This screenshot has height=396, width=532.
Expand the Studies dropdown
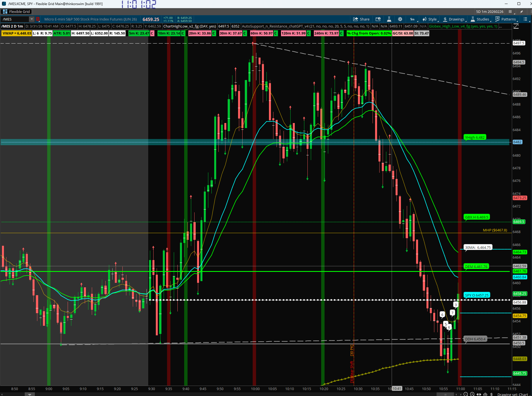click(480, 19)
